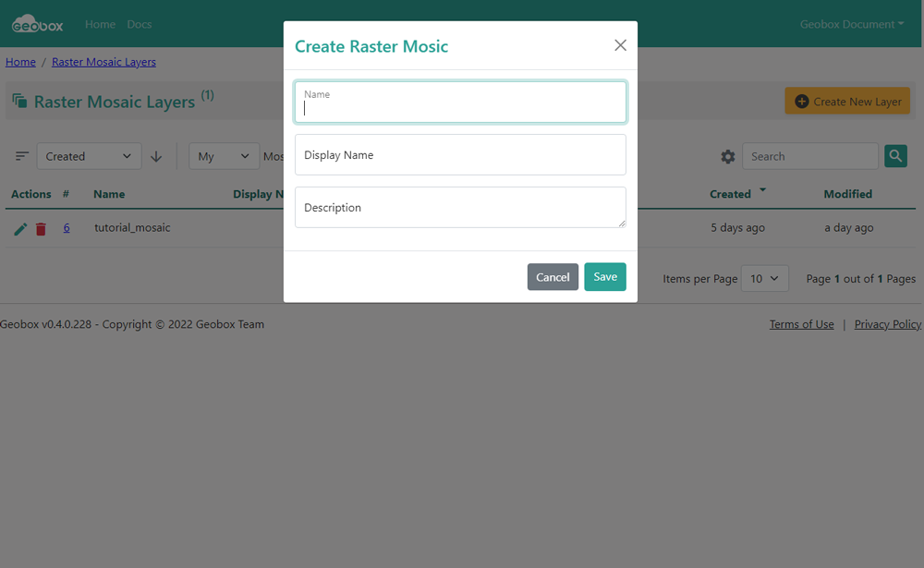Image resolution: width=924 pixels, height=568 pixels.
Task: Click the red trash delete icon
Action: [x=41, y=229]
